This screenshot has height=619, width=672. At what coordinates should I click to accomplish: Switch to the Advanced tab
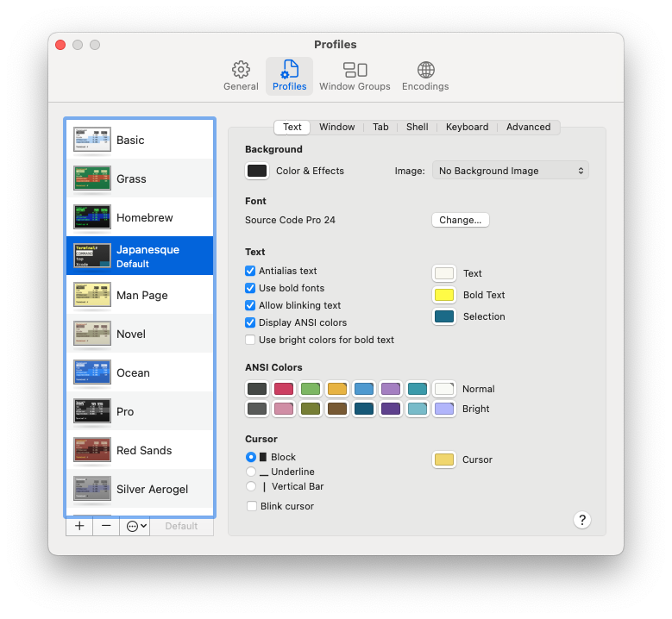529,128
